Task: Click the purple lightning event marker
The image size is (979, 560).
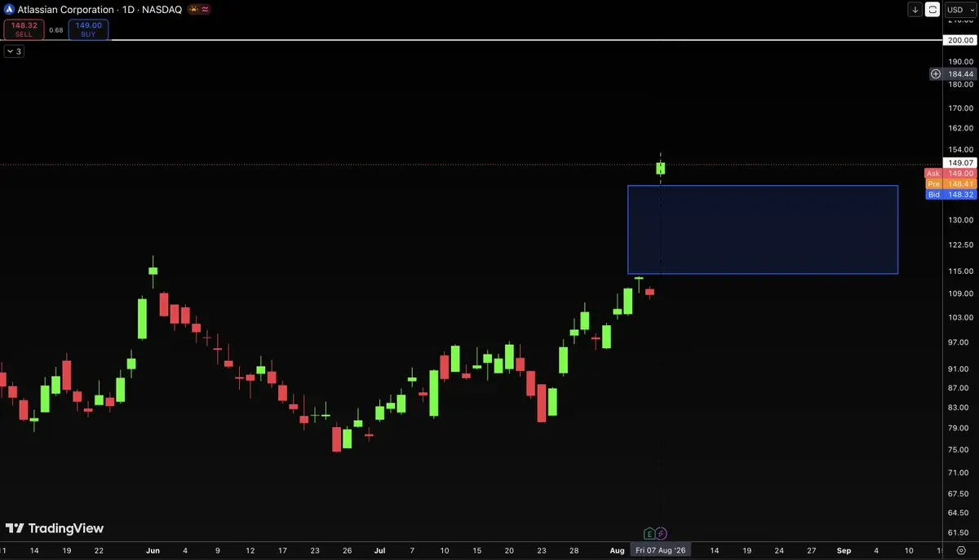Action: pyautogui.click(x=661, y=534)
